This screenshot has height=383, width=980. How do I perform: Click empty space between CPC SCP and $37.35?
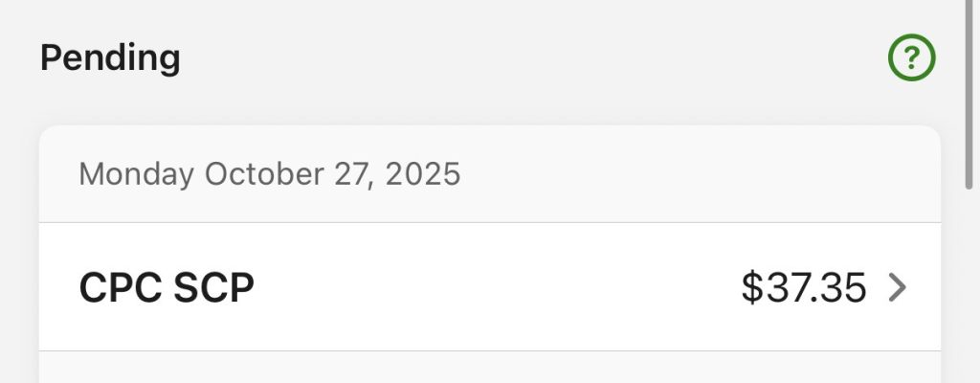coord(498,287)
